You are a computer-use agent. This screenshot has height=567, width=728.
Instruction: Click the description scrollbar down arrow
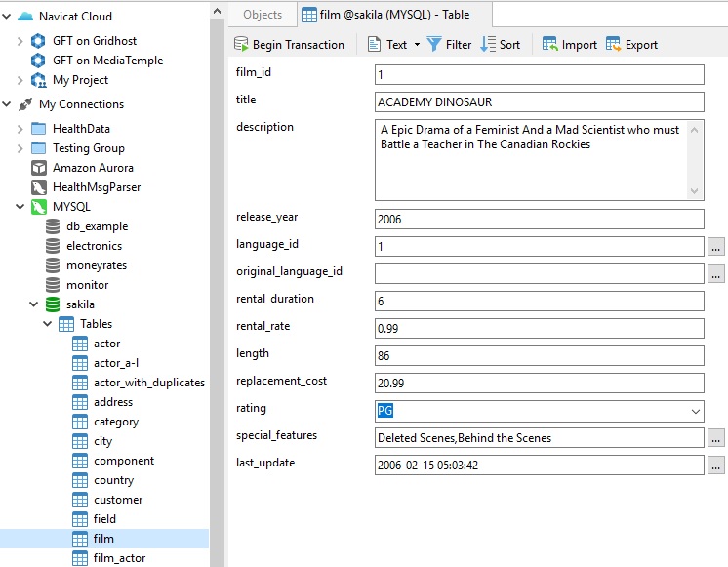pyautogui.click(x=694, y=191)
